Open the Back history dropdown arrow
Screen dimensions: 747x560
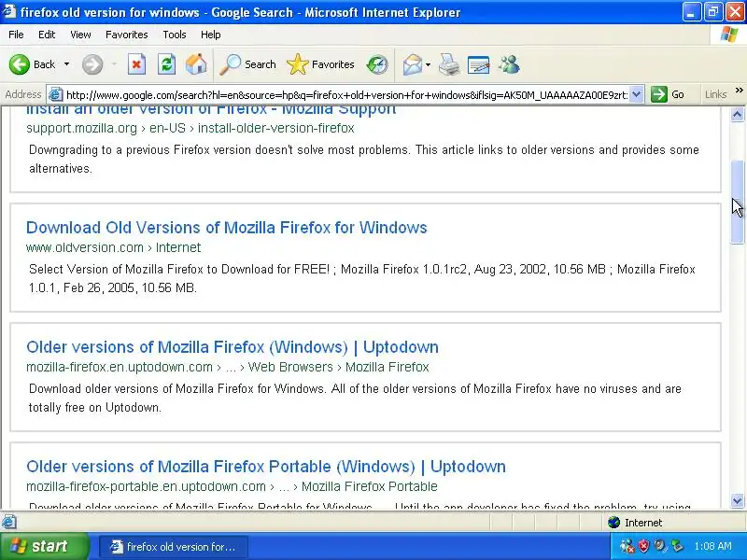pyautogui.click(x=66, y=64)
